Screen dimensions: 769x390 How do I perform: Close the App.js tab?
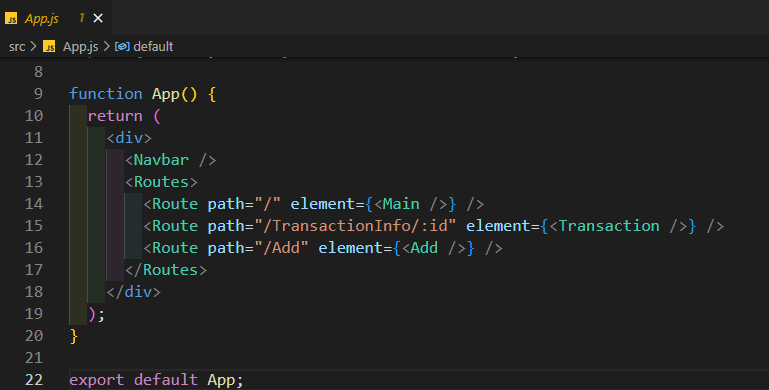click(98, 18)
